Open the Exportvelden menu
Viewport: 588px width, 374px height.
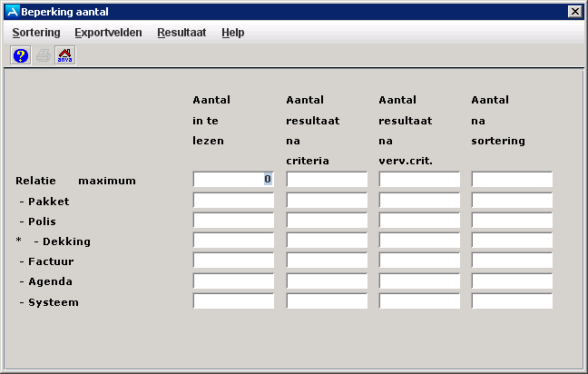106,33
